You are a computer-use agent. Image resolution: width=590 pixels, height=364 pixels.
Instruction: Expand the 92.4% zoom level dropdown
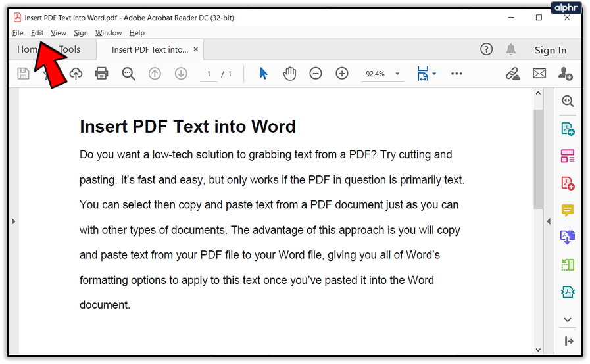tap(397, 74)
